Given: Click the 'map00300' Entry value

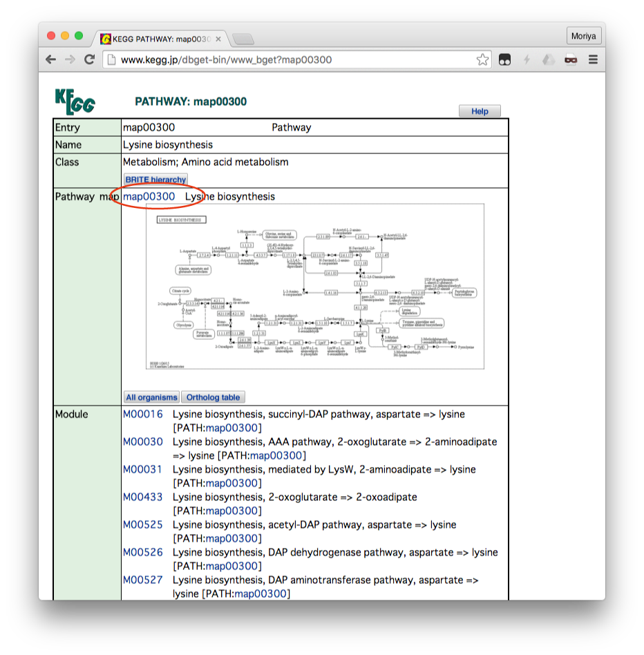Looking at the screenshot, I should click(149, 127).
